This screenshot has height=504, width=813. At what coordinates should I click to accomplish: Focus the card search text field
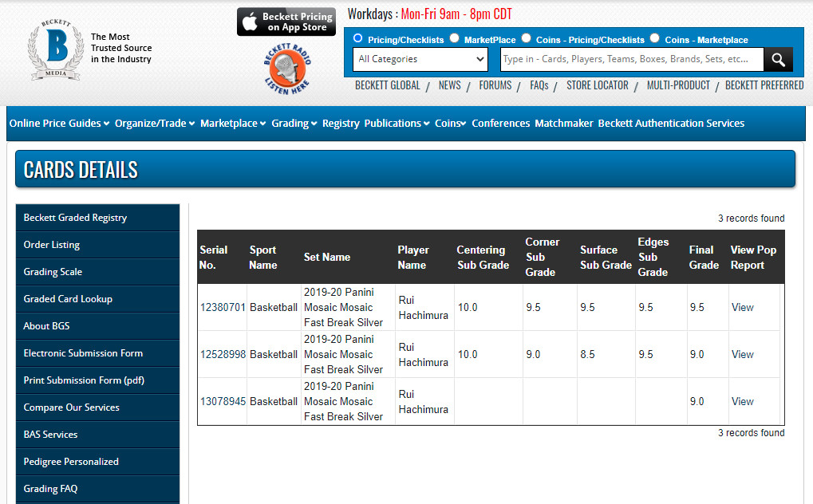[632, 59]
